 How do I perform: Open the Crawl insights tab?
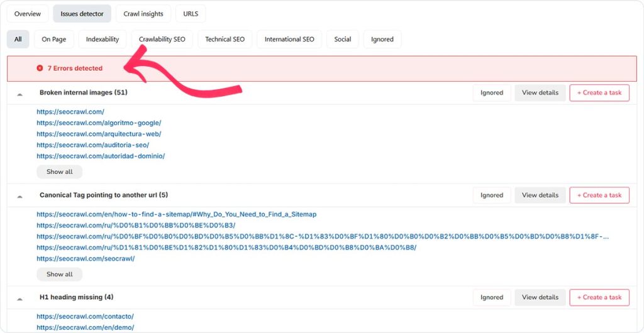tap(143, 14)
